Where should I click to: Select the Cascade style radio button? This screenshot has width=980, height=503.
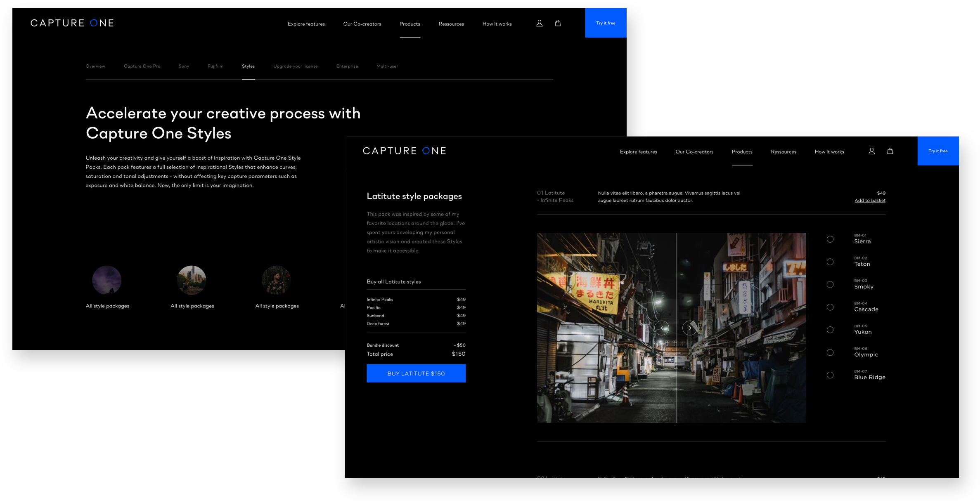pos(830,307)
